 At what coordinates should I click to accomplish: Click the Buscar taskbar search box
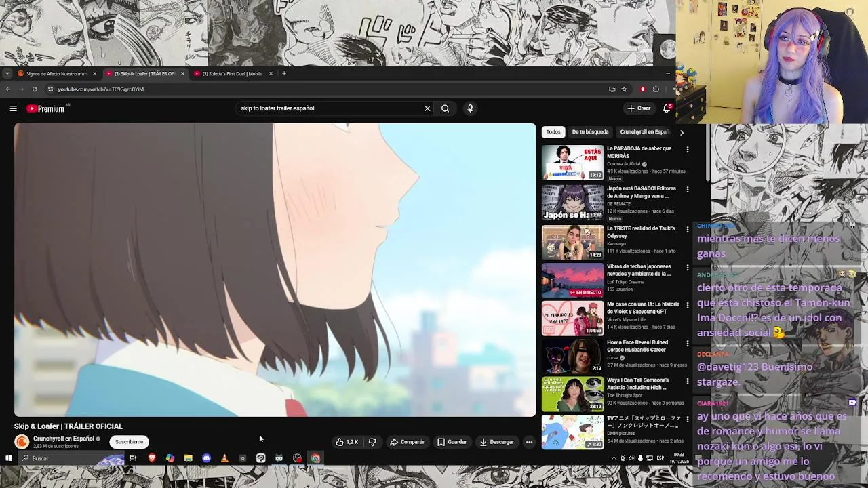pos(71,458)
